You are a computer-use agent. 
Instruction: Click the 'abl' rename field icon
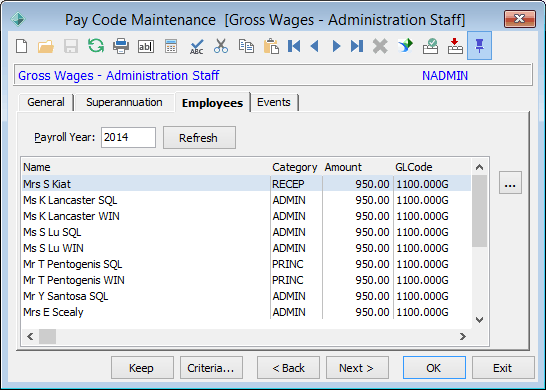pos(146,46)
